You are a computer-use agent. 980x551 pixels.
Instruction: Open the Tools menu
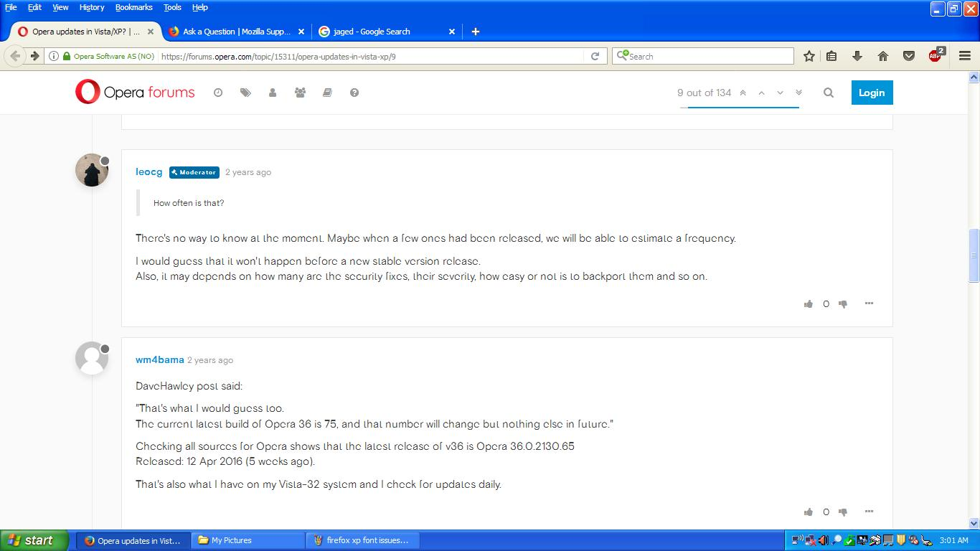[172, 7]
